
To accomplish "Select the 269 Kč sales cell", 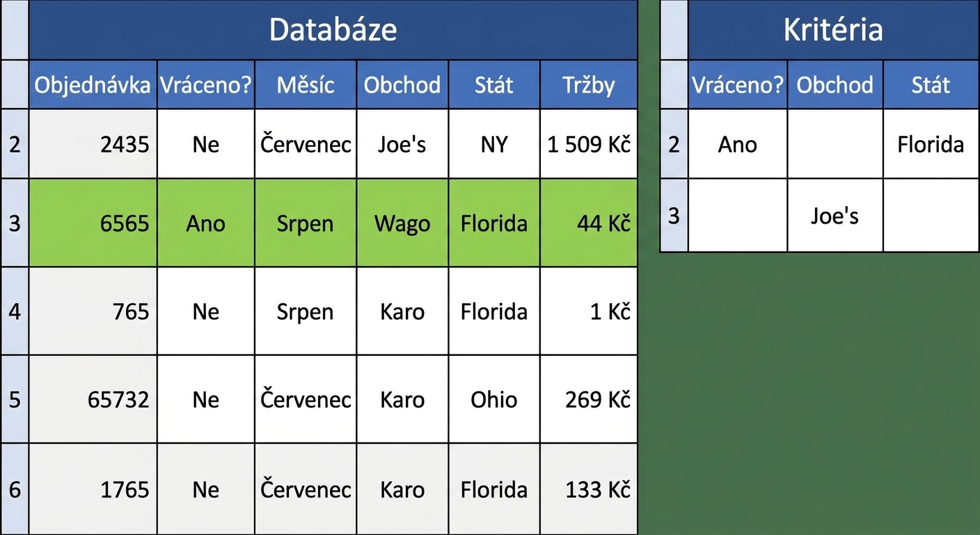I will 589,400.
